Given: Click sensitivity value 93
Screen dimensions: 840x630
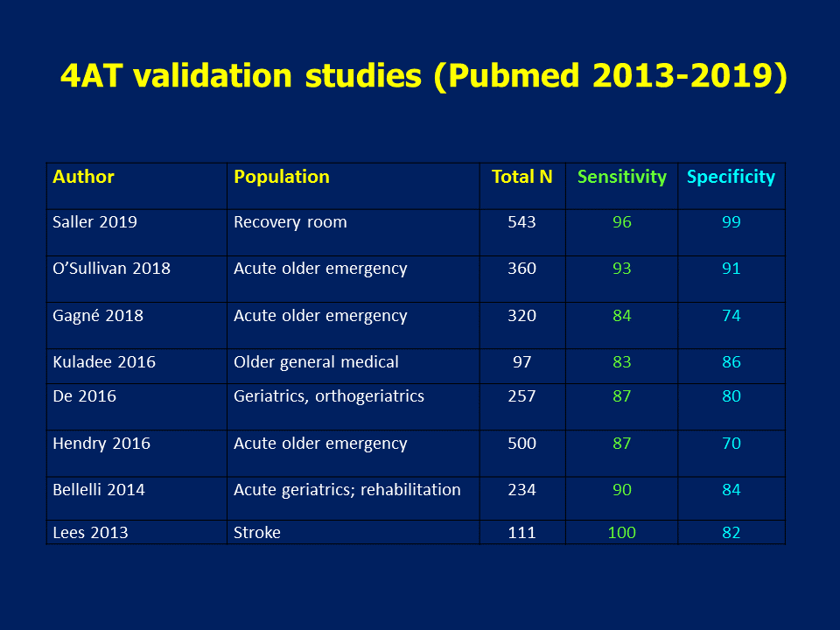Looking at the screenshot, I should pos(622,269).
